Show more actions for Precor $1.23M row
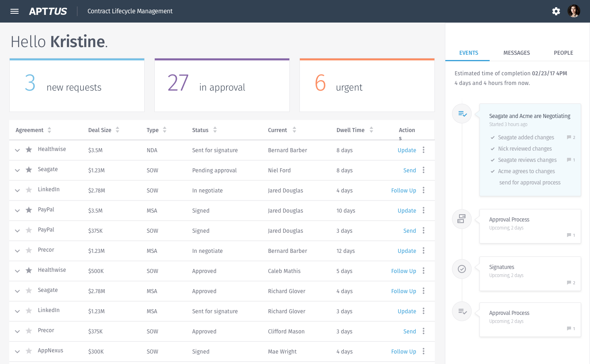The height and width of the screenshot is (364, 590). (424, 250)
